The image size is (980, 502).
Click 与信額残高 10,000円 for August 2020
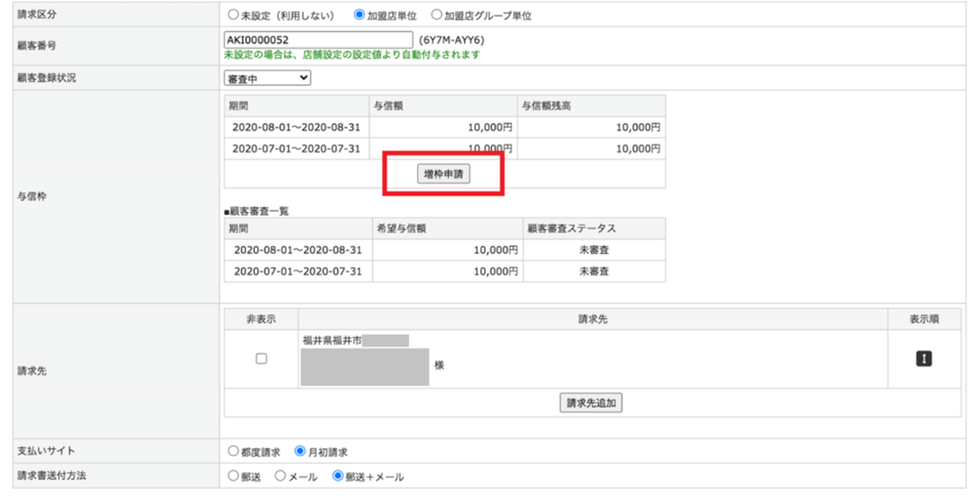638,127
